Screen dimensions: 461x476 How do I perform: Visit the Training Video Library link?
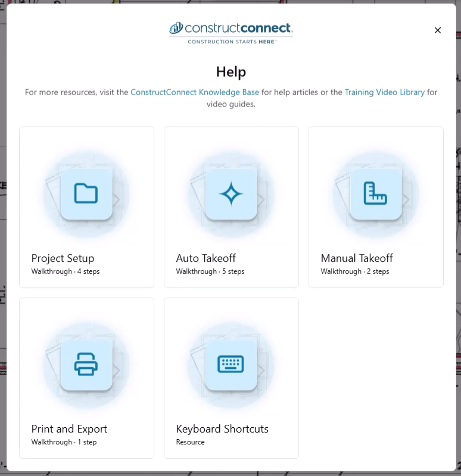pos(384,92)
